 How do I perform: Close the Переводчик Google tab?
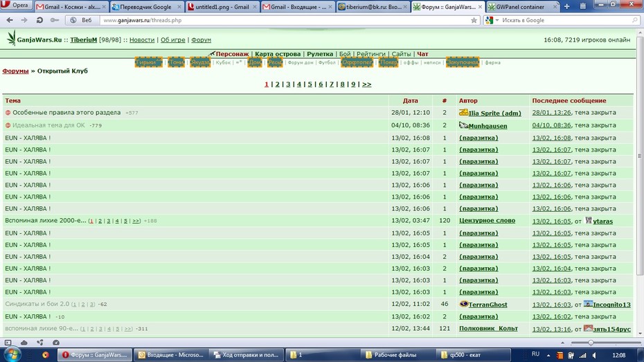point(179,7)
